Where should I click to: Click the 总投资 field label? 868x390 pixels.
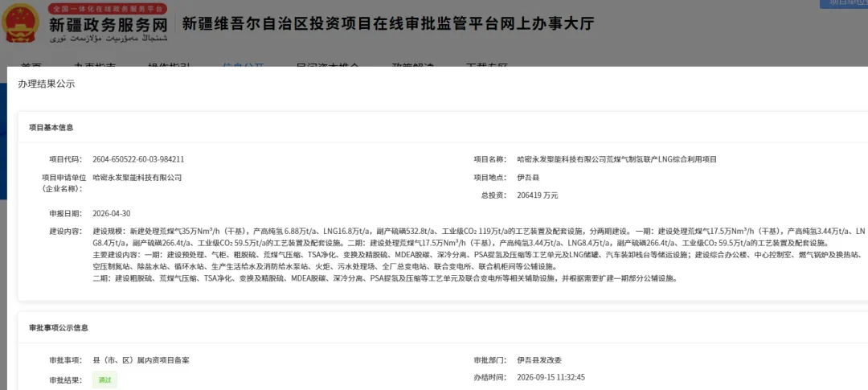point(493,195)
